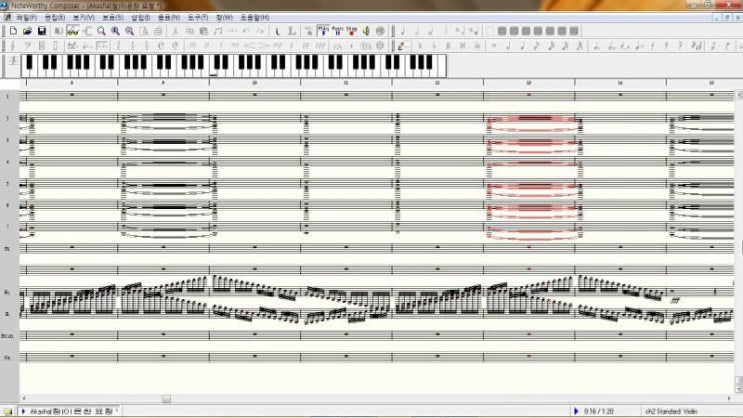Select the speaker icon in the toolbar
The width and height of the screenshot is (743, 418).
366,31
